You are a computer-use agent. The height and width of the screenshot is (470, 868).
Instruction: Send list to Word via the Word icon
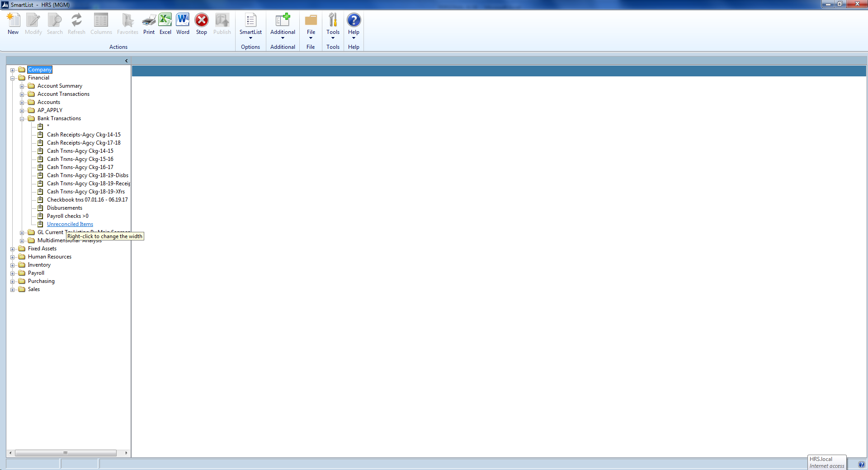click(x=183, y=20)
